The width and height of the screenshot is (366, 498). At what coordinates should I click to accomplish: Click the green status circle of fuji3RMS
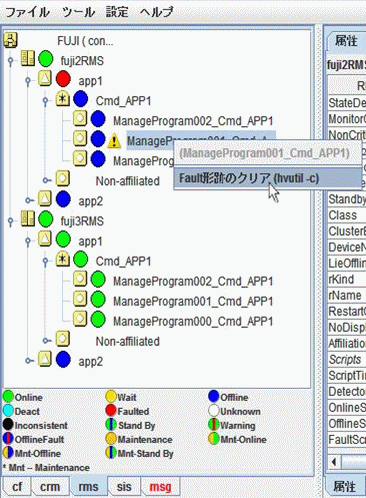[46, 219]
